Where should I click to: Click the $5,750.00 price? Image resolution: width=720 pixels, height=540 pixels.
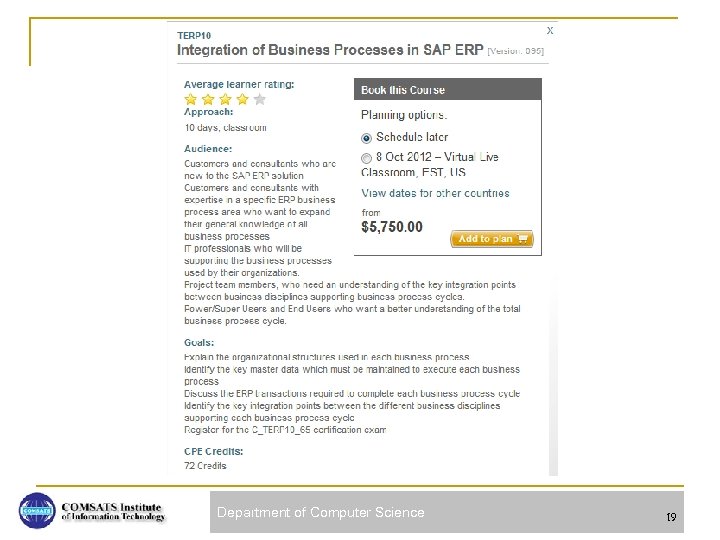392,227
